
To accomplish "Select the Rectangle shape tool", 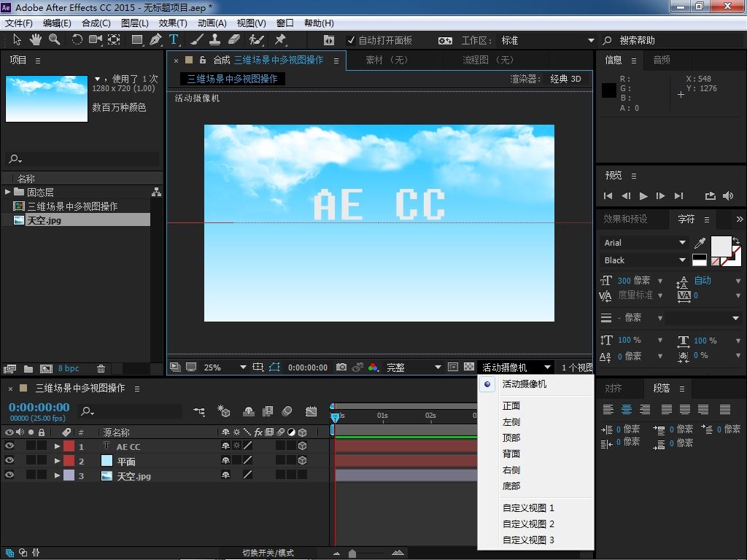I will coord(137,40).
